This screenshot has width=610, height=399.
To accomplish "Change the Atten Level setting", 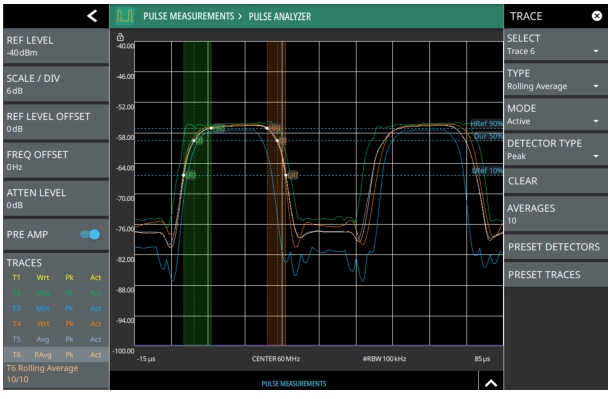I will coord(56,198).
